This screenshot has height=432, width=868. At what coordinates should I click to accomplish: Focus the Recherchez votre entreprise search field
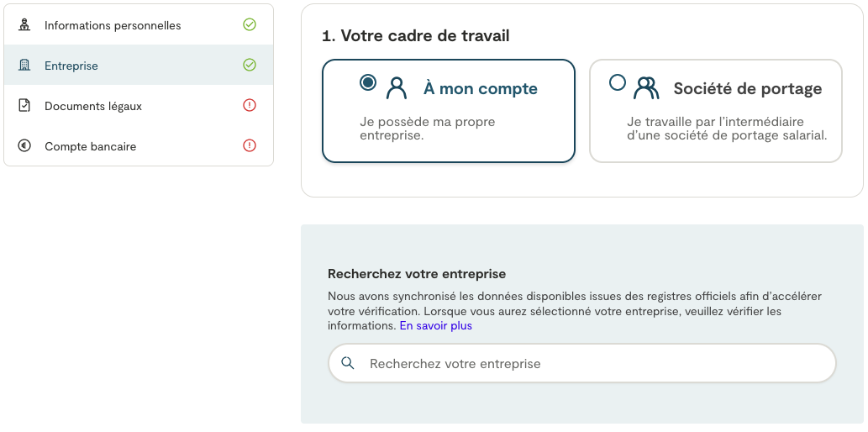pyautogui.click(x=588, y=364)
